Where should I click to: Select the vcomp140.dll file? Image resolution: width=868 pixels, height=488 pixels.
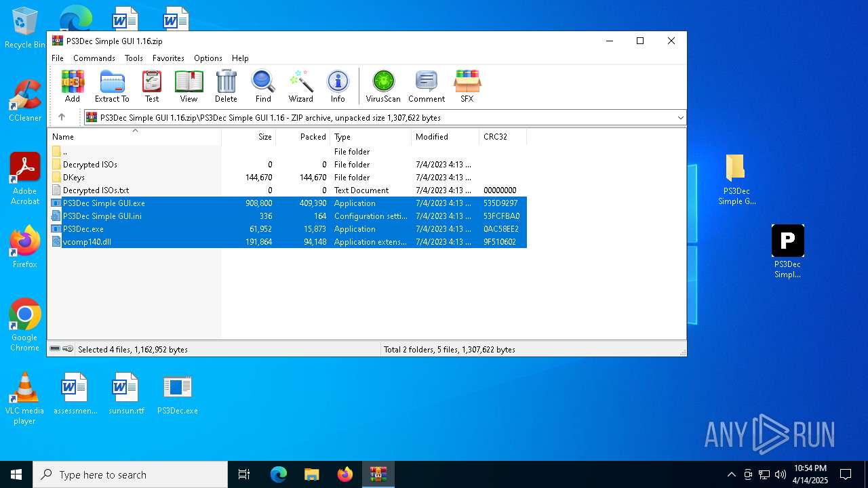click(288, 242)
